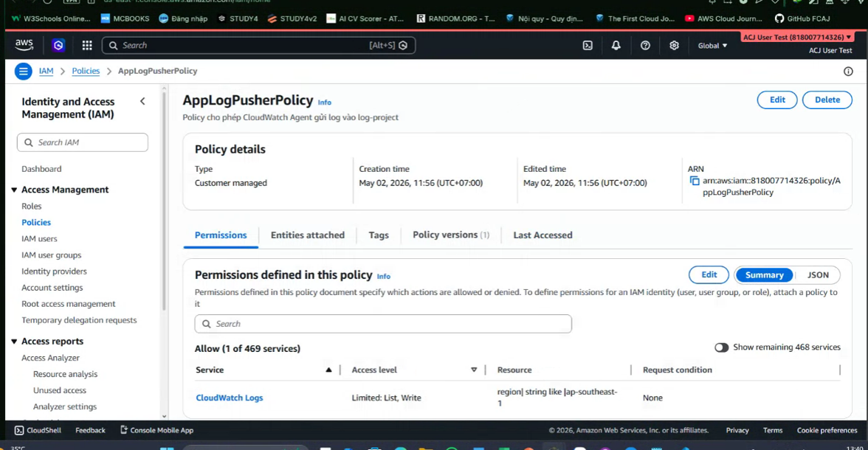Open the settings gear in top navigation
868x450 pixels.
pyautogui.click(x=675, y=46)
